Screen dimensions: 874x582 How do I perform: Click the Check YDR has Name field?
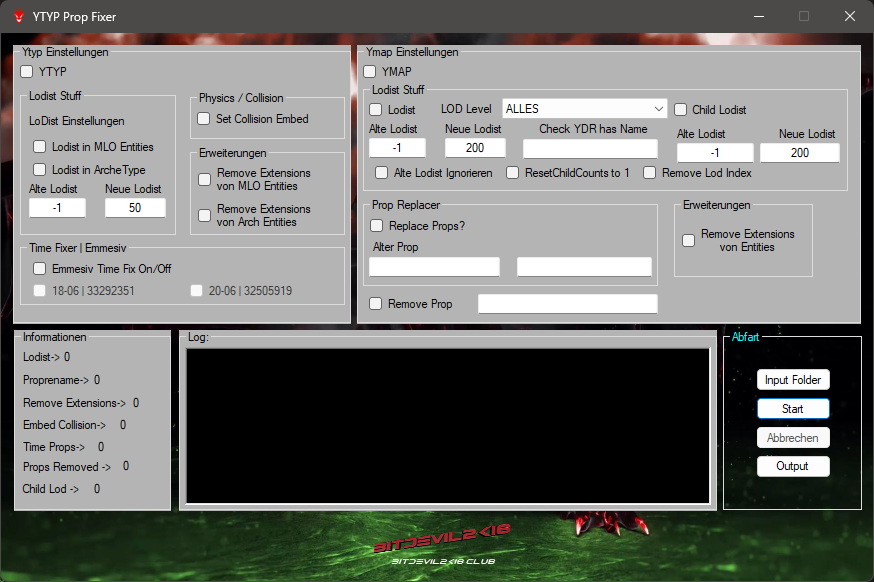click(590, 149)
